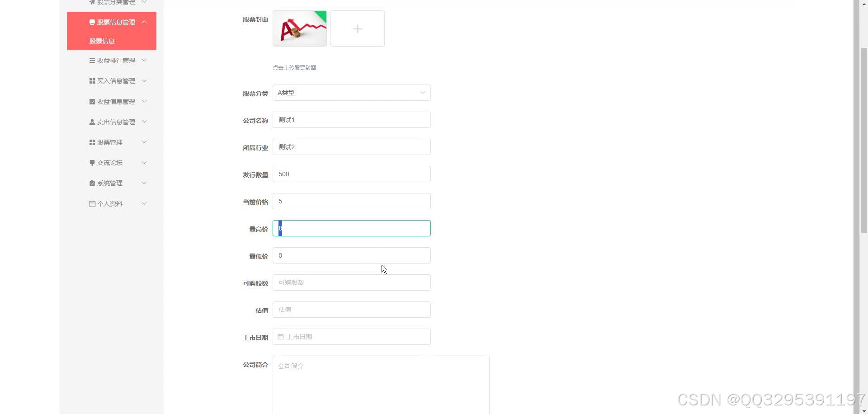This screenshot has height=414, width=868.
Task: Click the 最高价 form label
Action: pyautogui.click(x=259, y=229)
